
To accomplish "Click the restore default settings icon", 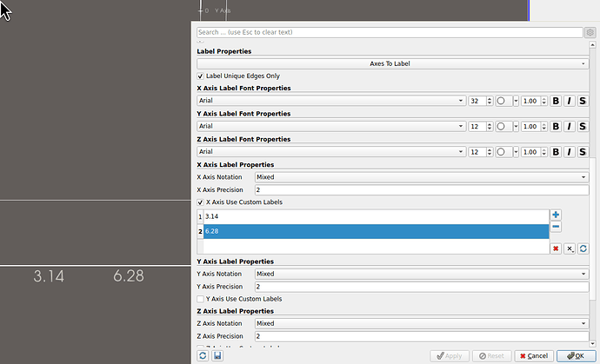I will click(x=203, y=355).
